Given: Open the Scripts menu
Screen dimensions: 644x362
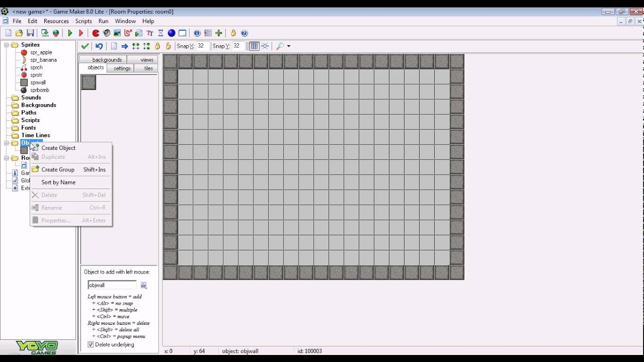Looking at the screenshot, I should tap(84, 21).
